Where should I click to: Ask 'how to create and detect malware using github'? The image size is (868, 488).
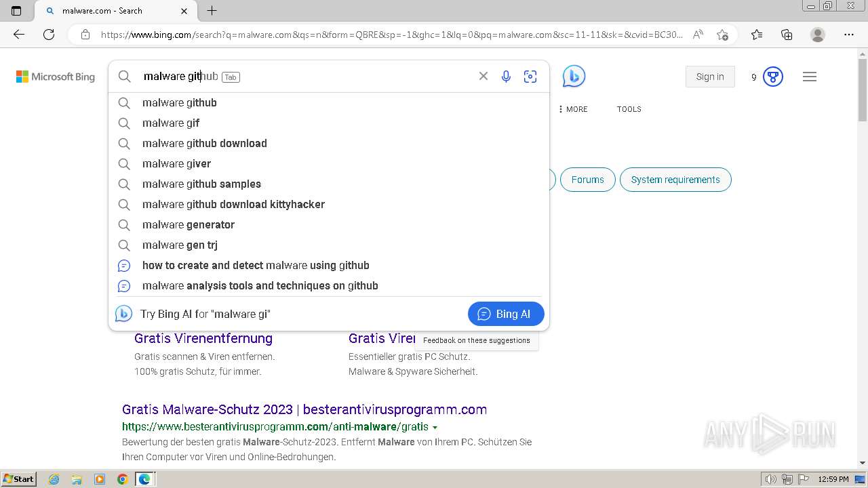click(329, 266)
